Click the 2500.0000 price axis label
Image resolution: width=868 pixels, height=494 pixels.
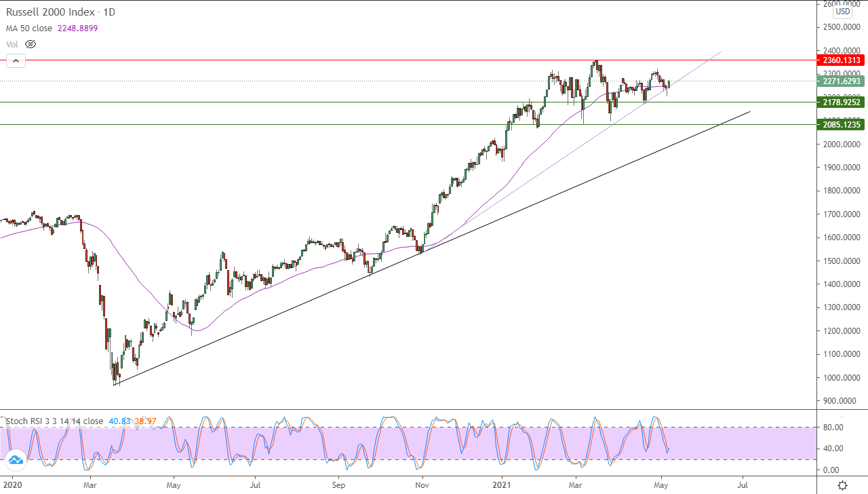(x=842, y=27)
